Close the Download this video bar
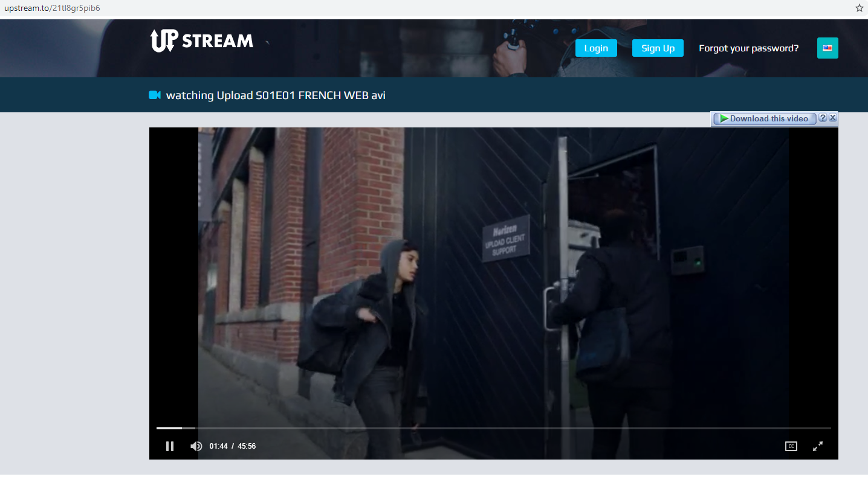868x500 pixels. [833, 118]
